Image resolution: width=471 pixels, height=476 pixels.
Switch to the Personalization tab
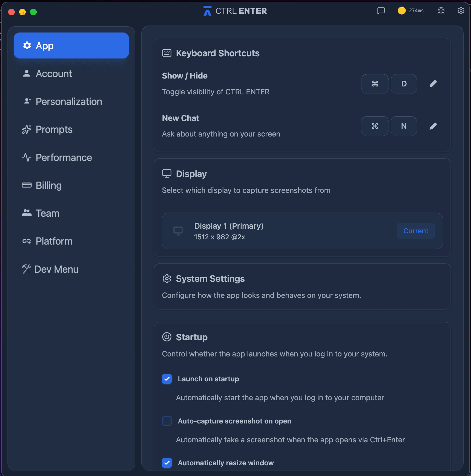69,101
